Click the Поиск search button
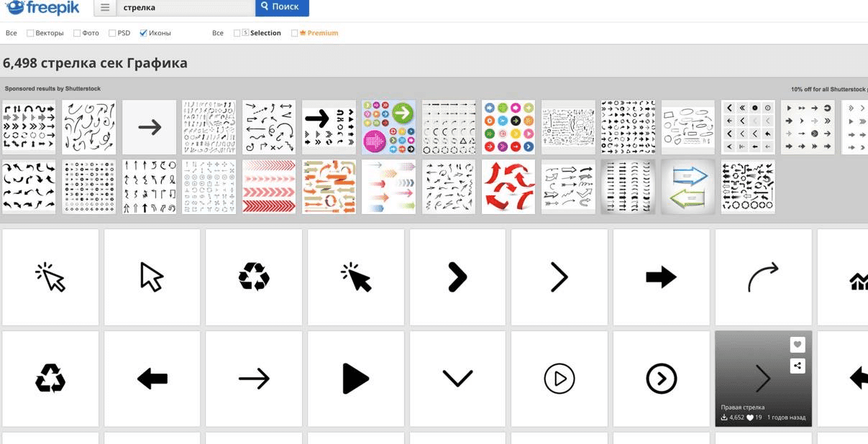868x444 pixels. click(282, 7)
